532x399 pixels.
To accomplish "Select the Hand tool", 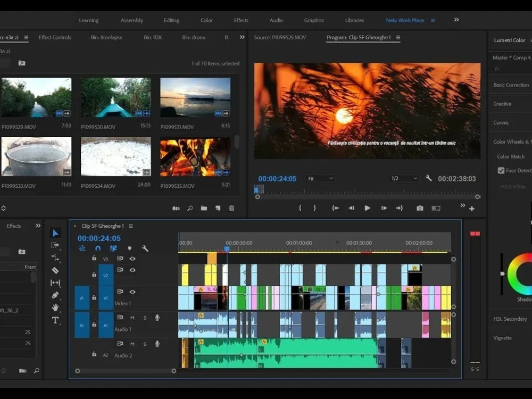I will point(55,307).
